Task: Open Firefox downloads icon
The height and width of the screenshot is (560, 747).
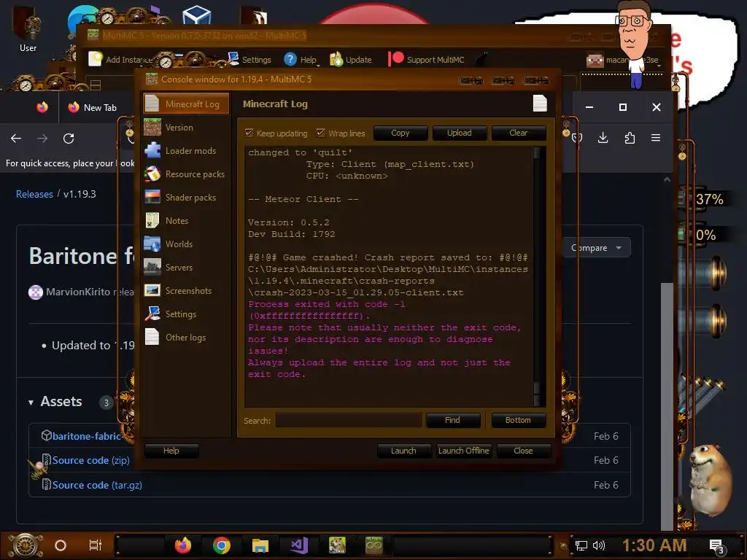Action: coord(603,138)
